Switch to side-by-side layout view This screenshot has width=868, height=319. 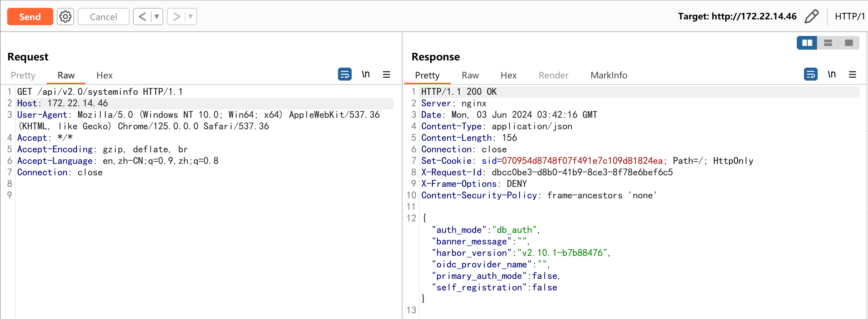tap(807, 43)
